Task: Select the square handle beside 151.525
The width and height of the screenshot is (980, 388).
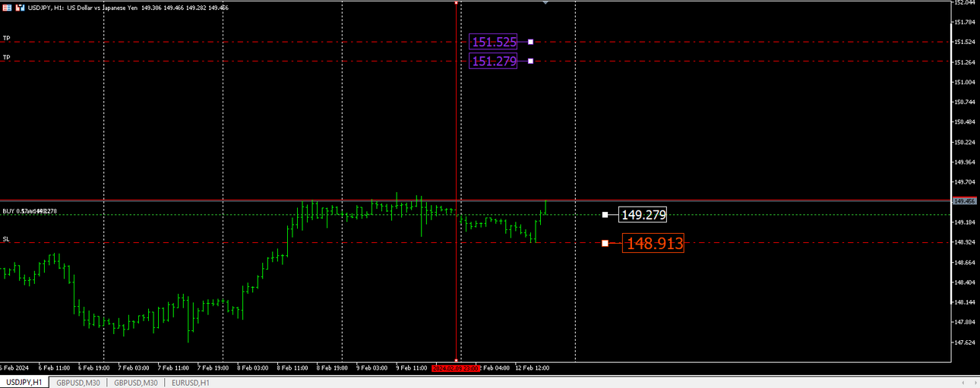Action: point(530,42)
